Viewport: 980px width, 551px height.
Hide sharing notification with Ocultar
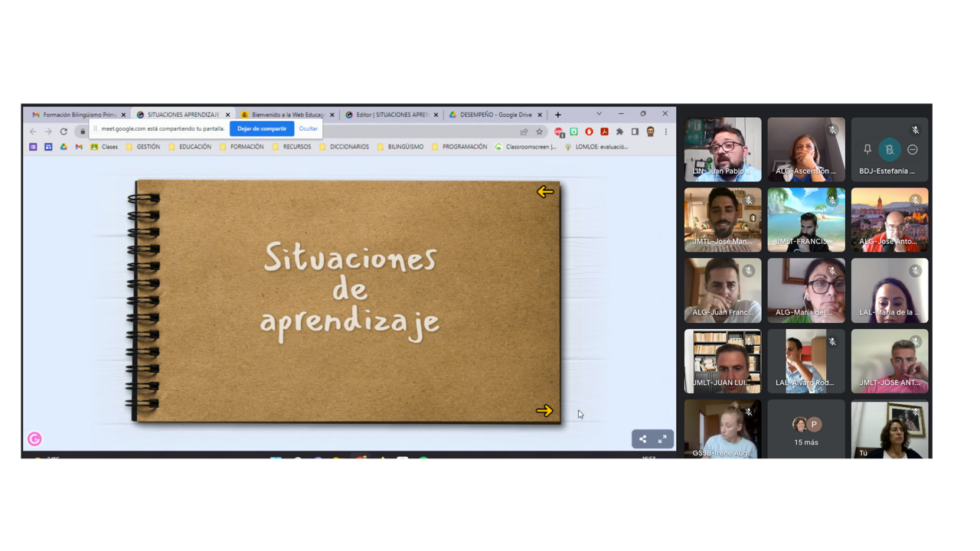coord(308,129)
